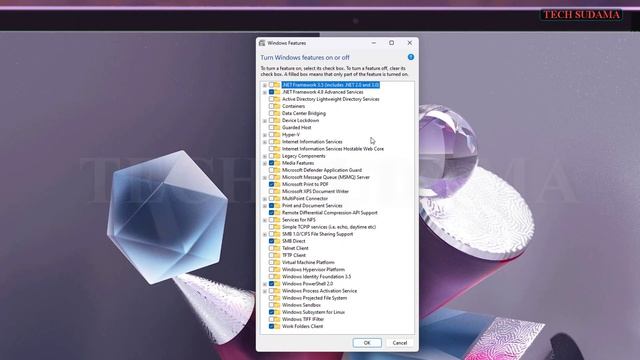640x360 pixels.
Task: Click the folder icon beside Windows Sandbox
Action: (277, 305)
